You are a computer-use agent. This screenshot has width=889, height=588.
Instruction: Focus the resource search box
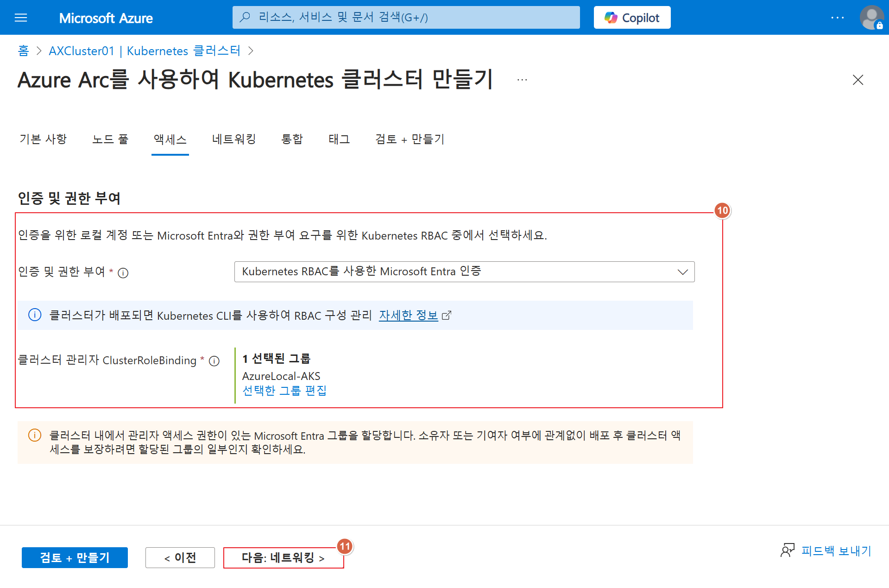tap(406, 17)
